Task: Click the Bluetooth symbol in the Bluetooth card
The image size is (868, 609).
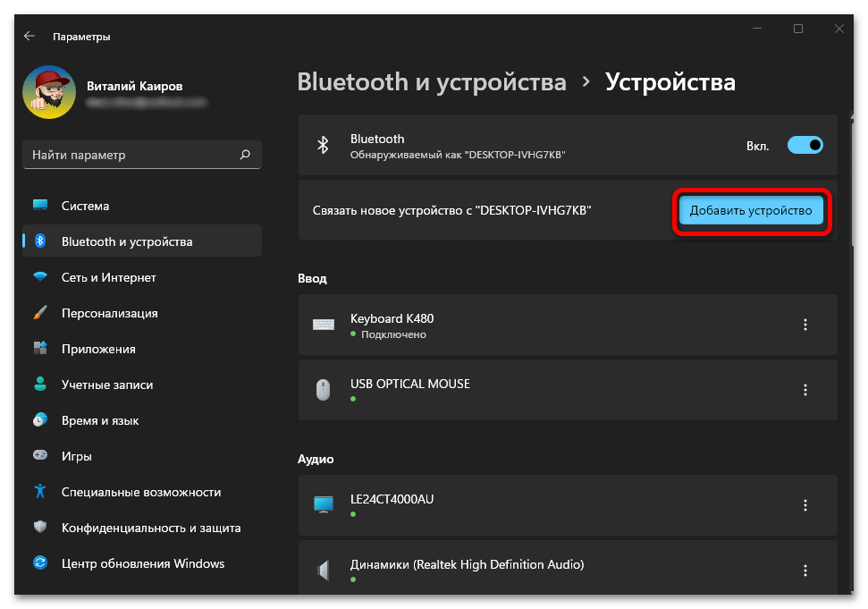Action: point(323,145)
